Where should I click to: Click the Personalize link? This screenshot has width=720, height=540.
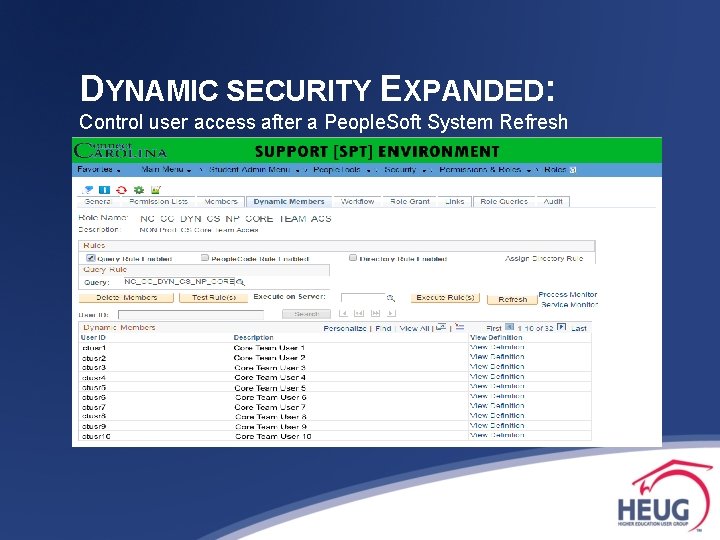(x=344, y=328)
